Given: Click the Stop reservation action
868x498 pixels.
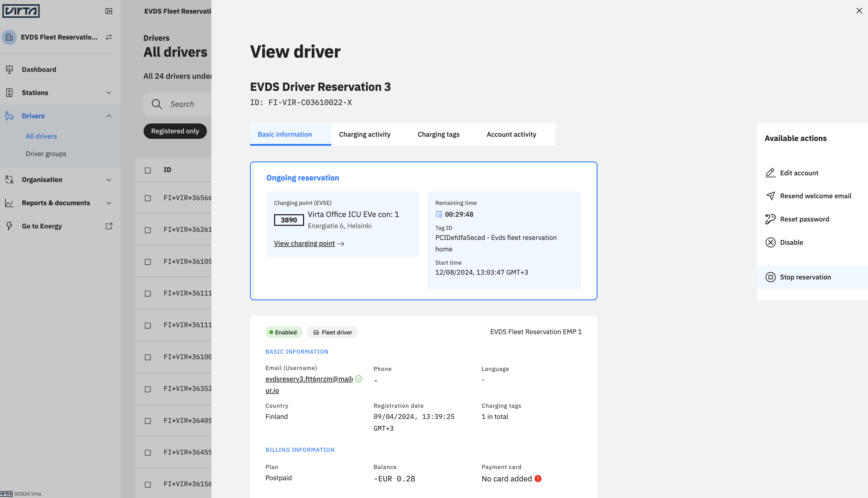Looking at the screenshot, I should pos(812,277).
